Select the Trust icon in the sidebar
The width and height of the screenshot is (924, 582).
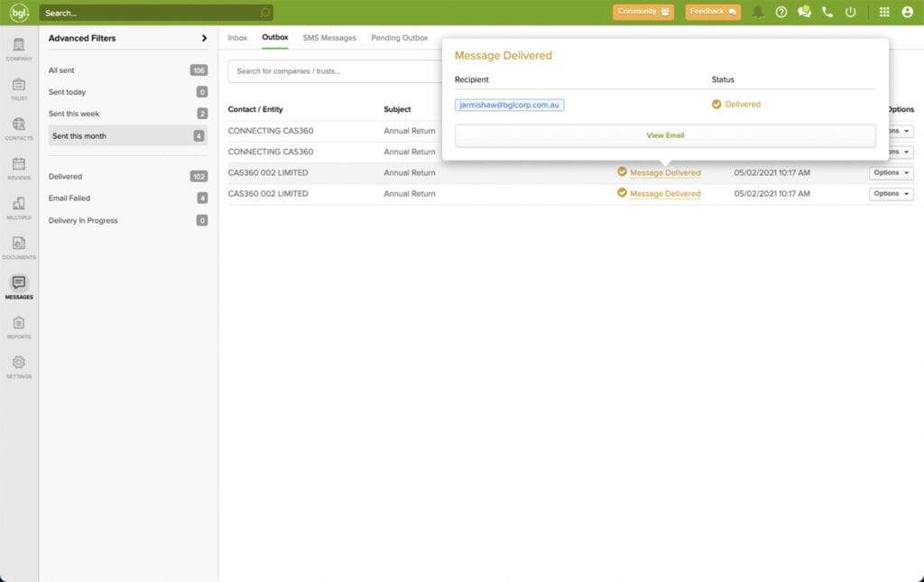(x=19, y=86)
